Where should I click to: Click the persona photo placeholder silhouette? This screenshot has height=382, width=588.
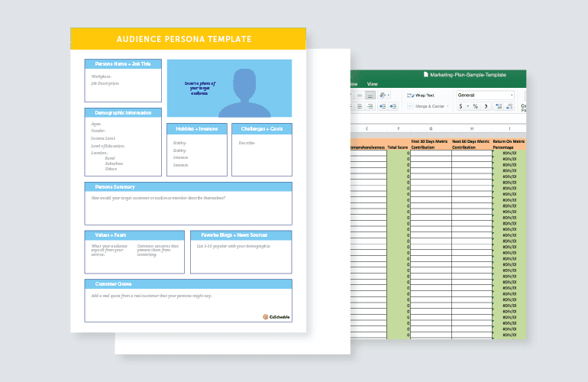(244, 92)
